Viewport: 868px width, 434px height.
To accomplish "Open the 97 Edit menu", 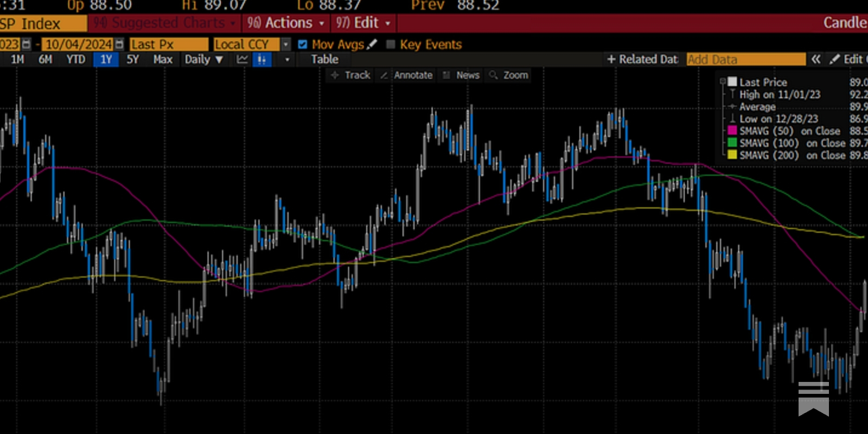I will pos(363,23).
